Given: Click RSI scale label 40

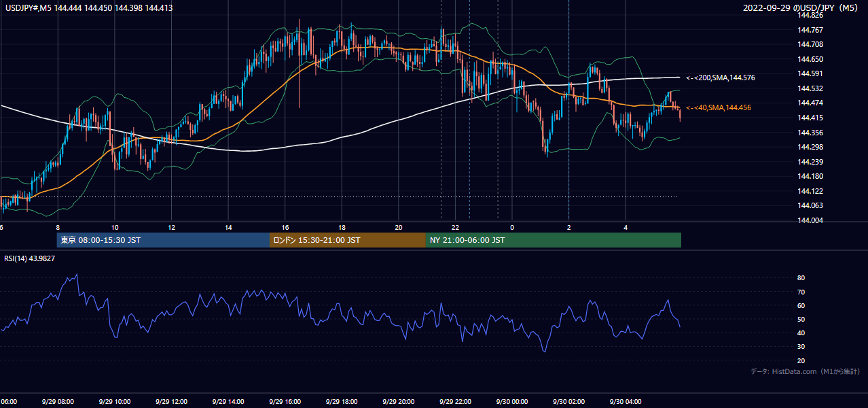Looking at the screenshot, I should (801, 333).
